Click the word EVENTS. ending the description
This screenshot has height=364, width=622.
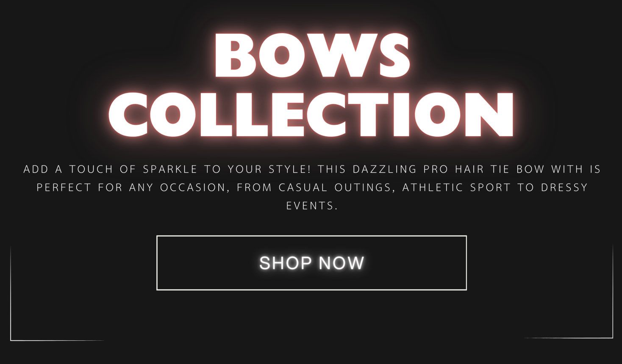[x=312, y=206]
